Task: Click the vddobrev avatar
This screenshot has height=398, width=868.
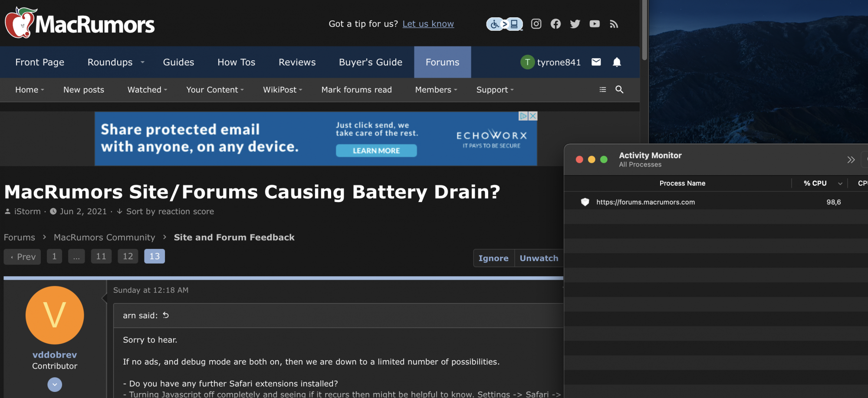Action: (x=55, y=315)
